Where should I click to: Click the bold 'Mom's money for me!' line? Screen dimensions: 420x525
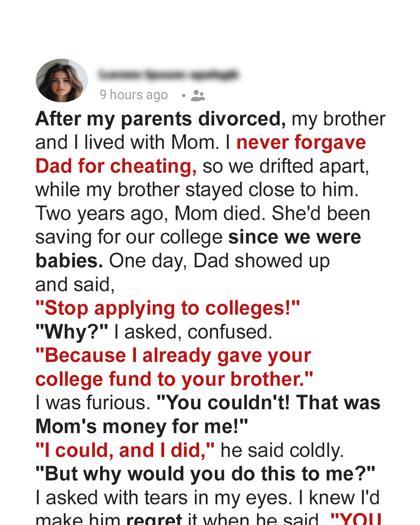(142, 427)
